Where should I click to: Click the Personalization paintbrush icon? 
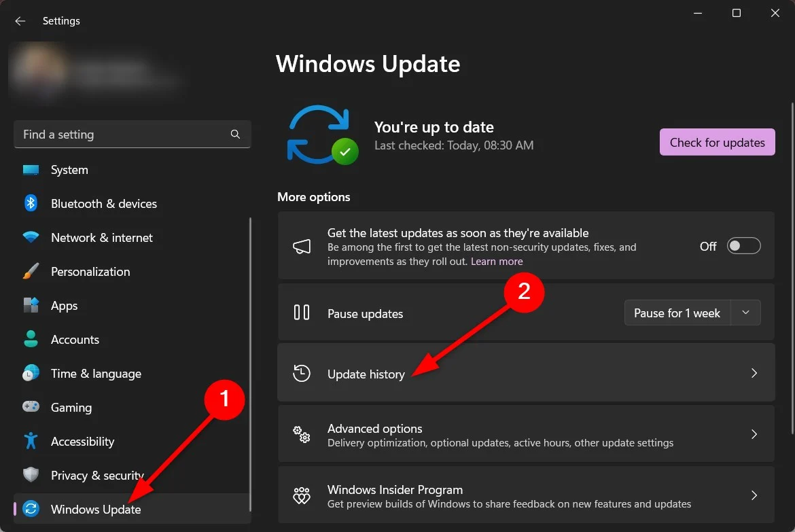coord(31,271)
